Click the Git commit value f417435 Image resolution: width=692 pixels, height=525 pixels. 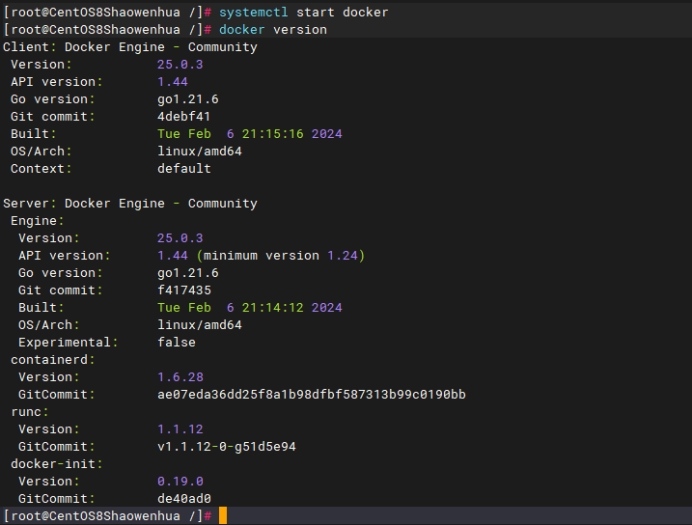click(x=184, y=290)
